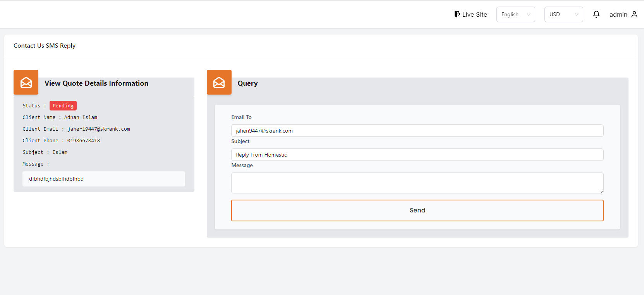Screen dimensions: 644x295
Task: Click the orange envelope icon beside Query
Action: click(x=219, y=82)
